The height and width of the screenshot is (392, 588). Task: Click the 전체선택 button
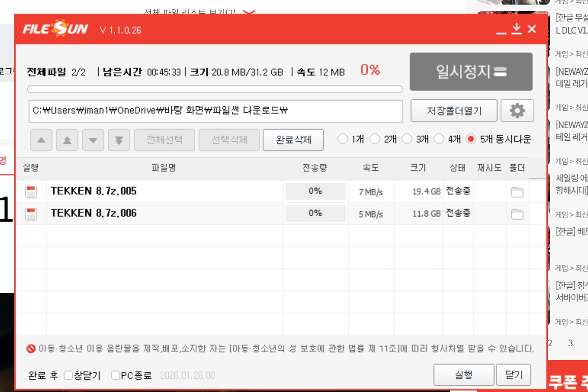click(x=164, y=140)
